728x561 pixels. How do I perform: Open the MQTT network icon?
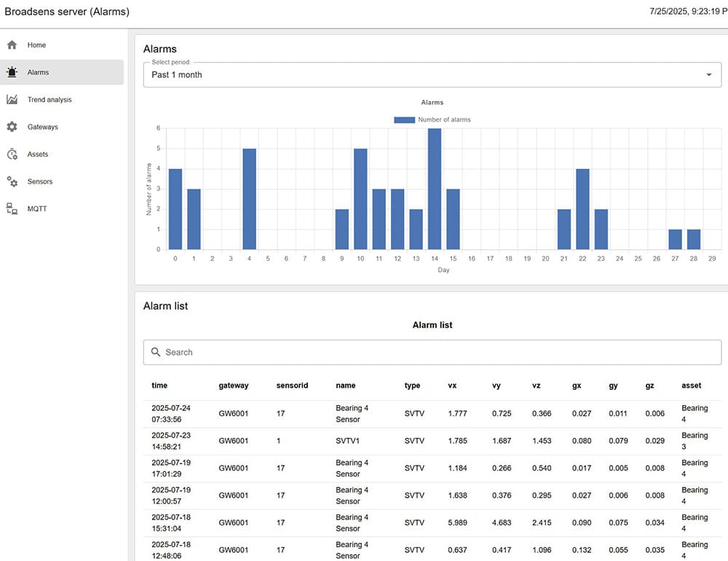(x=12, y=209)
